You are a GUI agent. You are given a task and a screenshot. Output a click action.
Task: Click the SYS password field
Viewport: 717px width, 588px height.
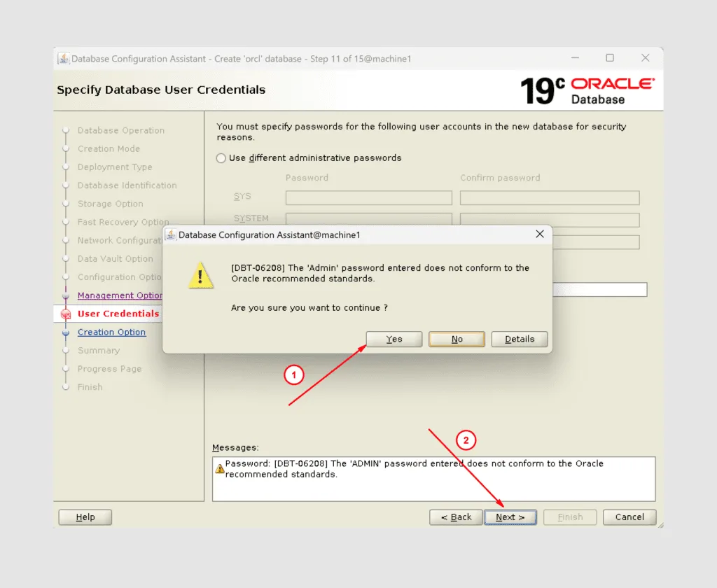pos(368,198)
